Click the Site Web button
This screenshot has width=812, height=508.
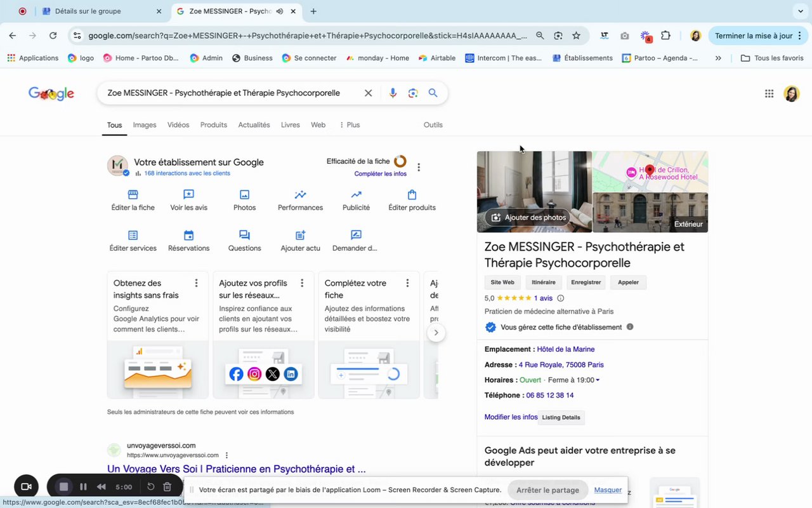tap(502, 283)
